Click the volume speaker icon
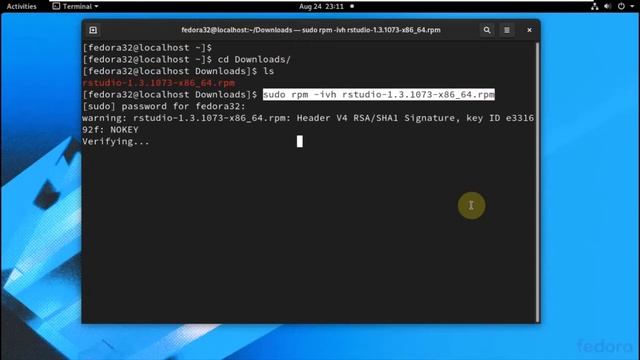Screen dimensions: 640x360 [607, 6]
